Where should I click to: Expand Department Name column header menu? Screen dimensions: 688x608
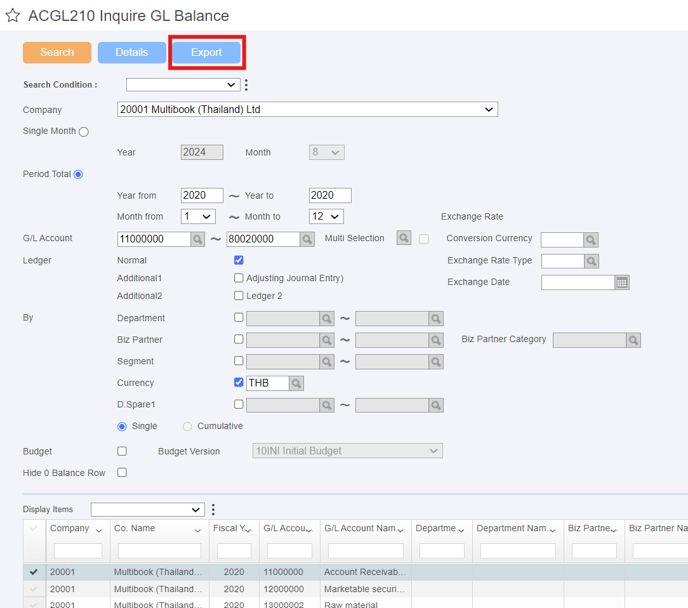pos(552,530)
